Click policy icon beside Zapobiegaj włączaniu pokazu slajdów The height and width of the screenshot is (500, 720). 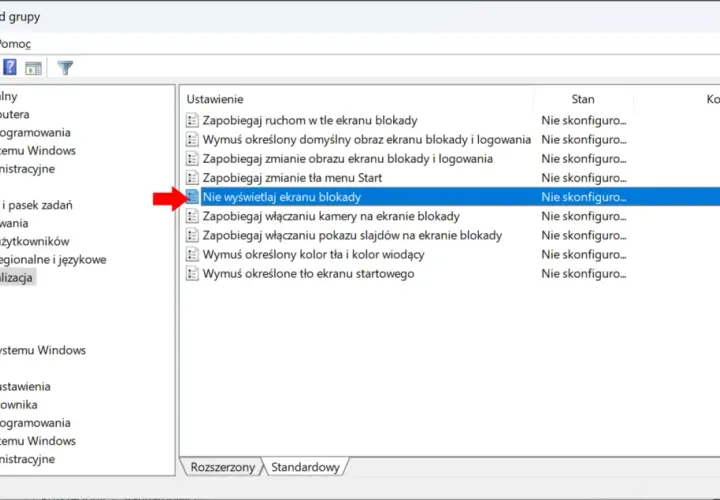(x=192, y=236)
